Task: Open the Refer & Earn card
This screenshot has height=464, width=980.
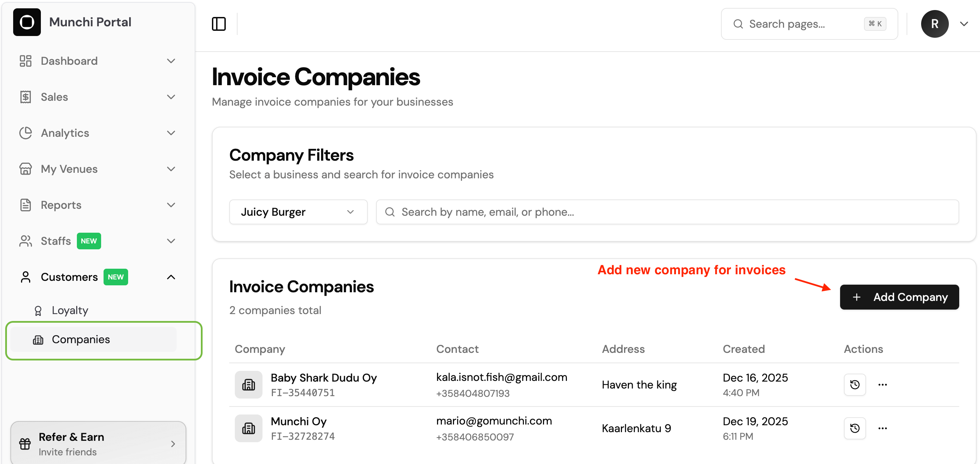Action: click(x=98, y=444)
